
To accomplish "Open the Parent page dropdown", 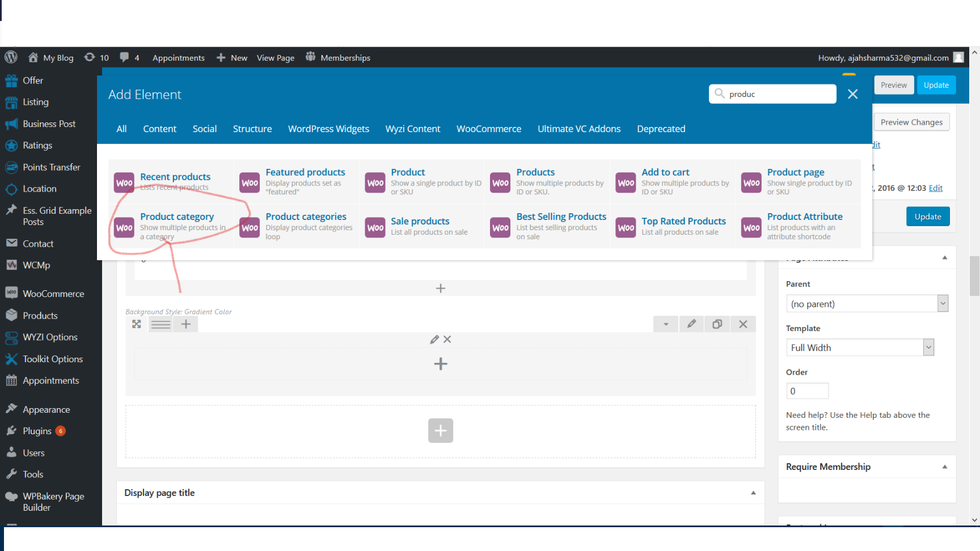I will 867,303.
